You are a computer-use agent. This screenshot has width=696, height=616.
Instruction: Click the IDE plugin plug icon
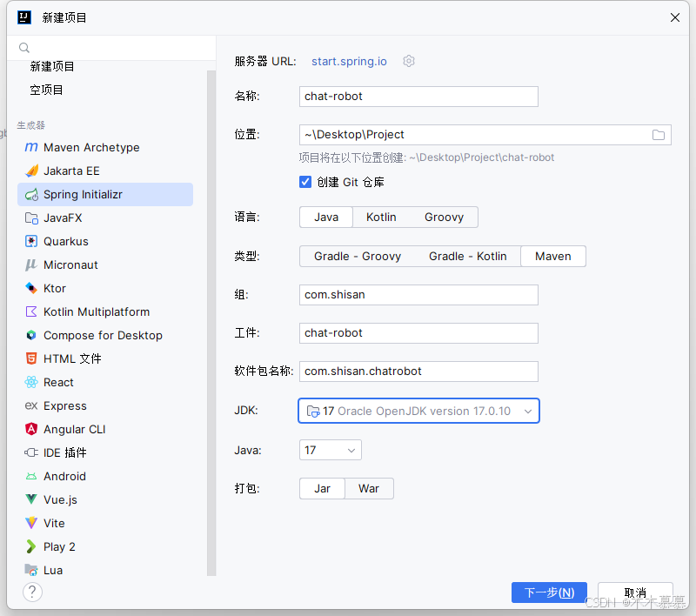tap(31, 452)
